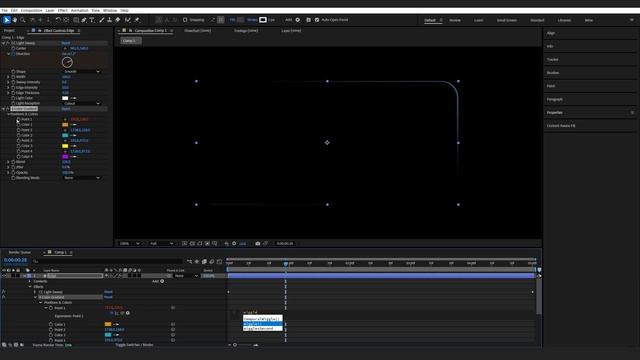The height and width of the screenshot is (360, 640).
Task: Open Color 1 orange swatch in Effect Controls
Action: tap(65, 124)
